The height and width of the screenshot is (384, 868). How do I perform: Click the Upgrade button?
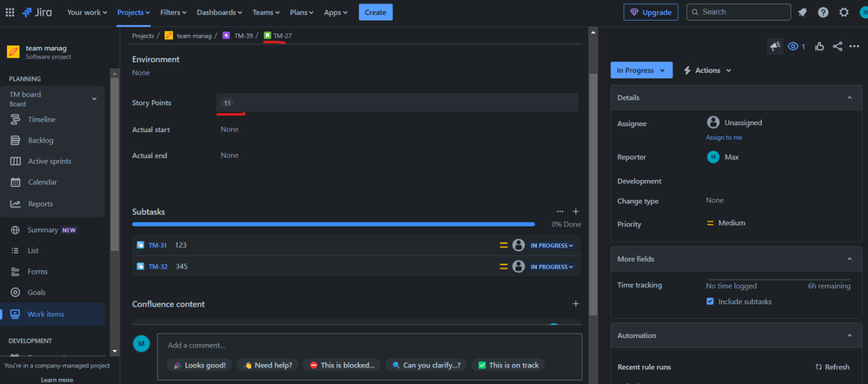pos(651,12)
